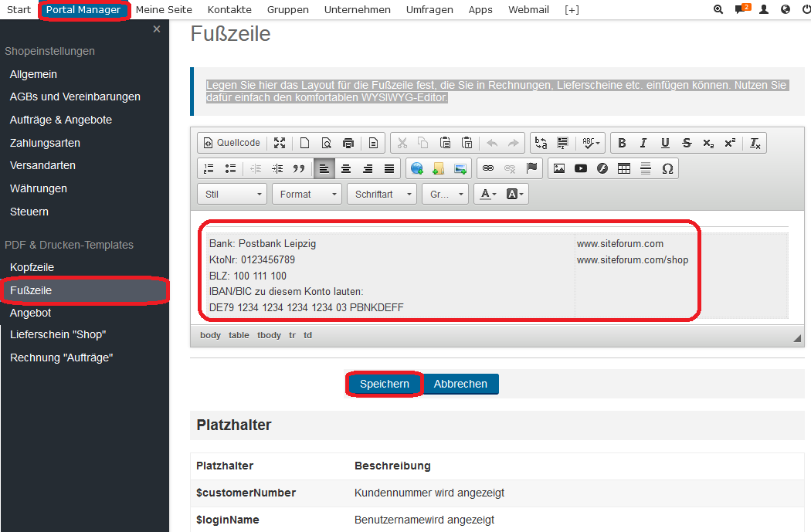Viewport: 811px width, 532px height.
Task: Open the templates icon
Action: coord(373,143)
